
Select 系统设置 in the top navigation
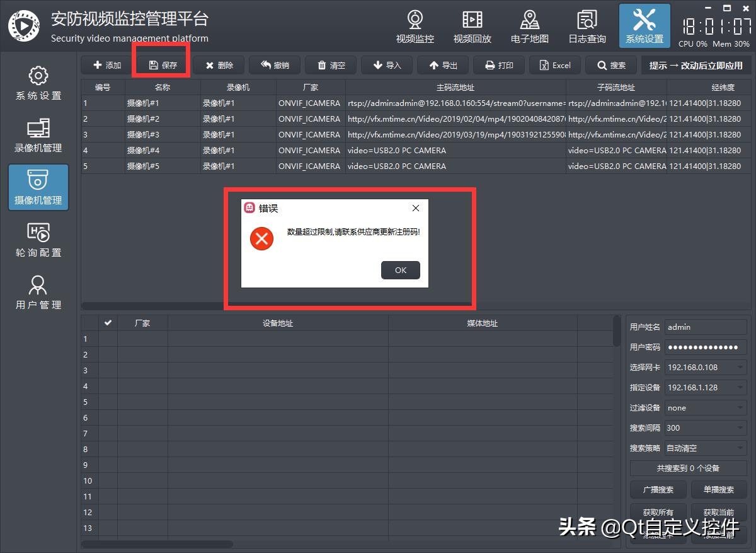644,26
